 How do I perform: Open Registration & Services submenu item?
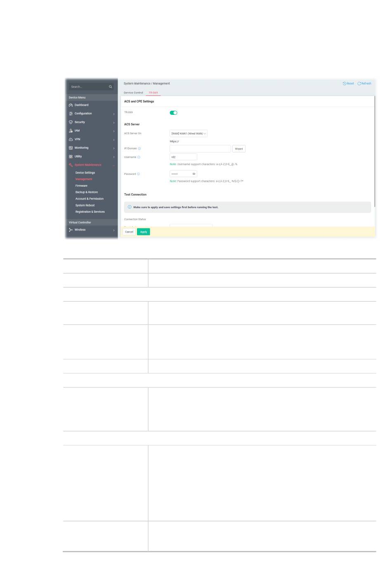click(90, 212)
